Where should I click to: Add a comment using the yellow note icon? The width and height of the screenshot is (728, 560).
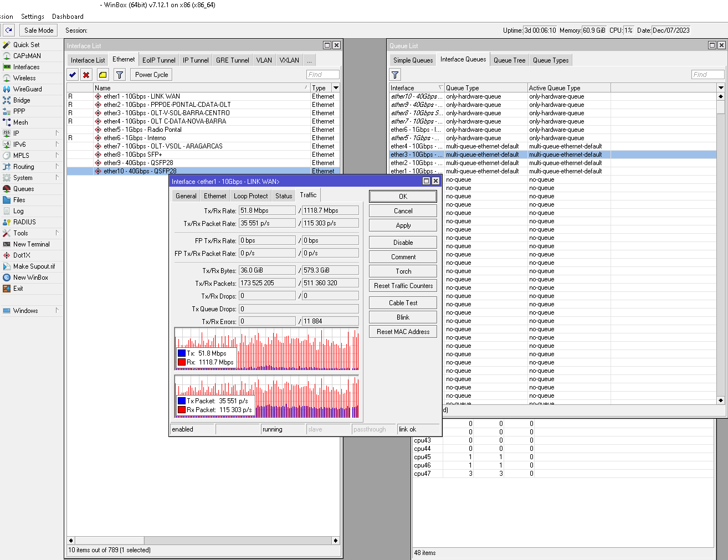click(102, 75)
